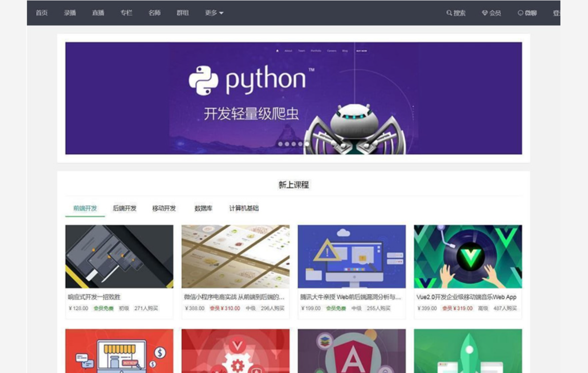This screenshot has width=588, height=373.
Task: Click the 271人购买 purchase count
Action: (146, 308)
